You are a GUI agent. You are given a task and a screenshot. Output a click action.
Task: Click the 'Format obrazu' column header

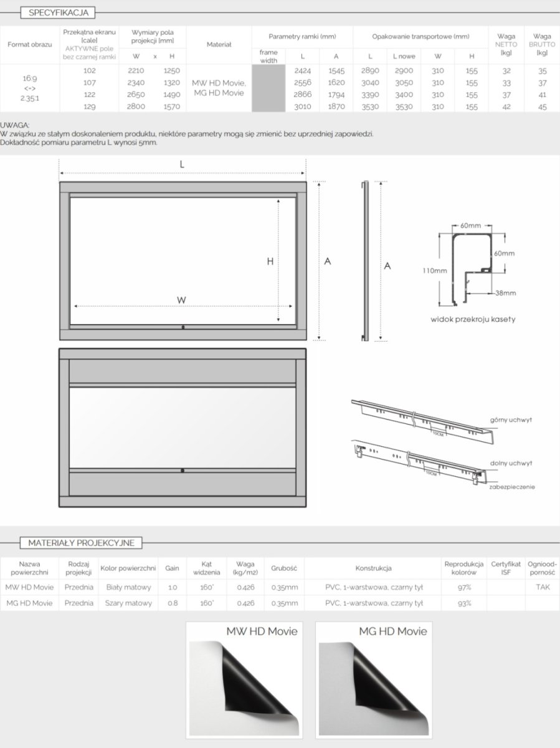click(30, 45)
